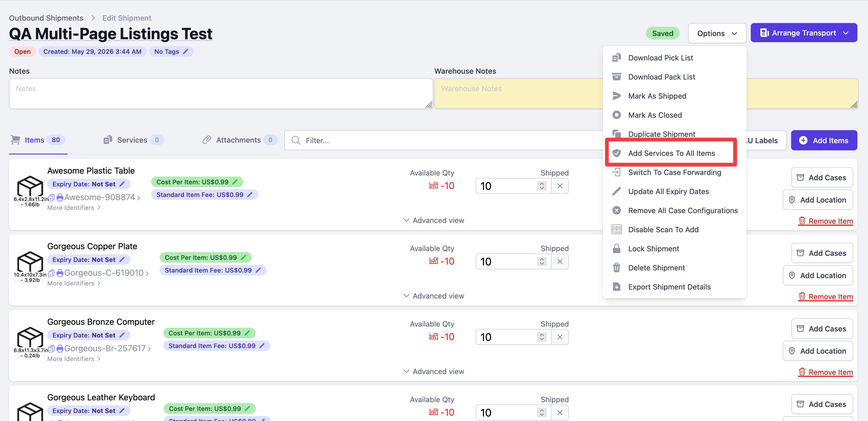This screenshot has width=868, height=421.
Task: Edit Cost Per Item pencil for Awesome Plastic Table
Action: (x=235, y=182)
